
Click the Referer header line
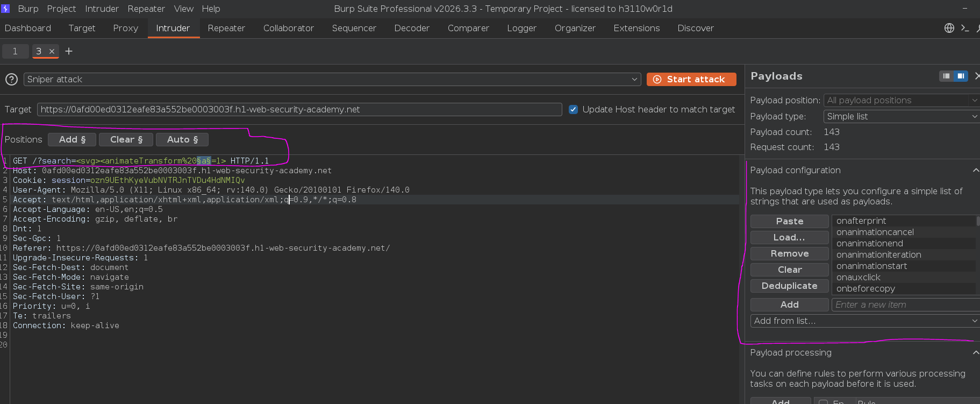pyautogui.click(x=202, y=248)
